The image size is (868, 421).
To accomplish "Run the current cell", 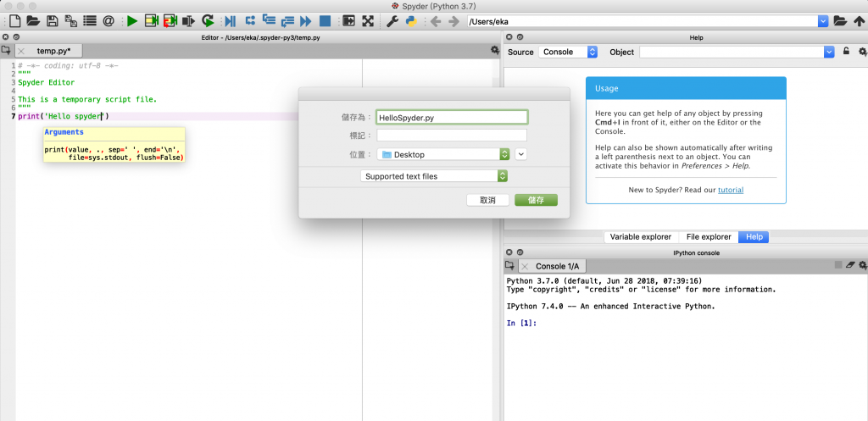I will click(151, 21).
